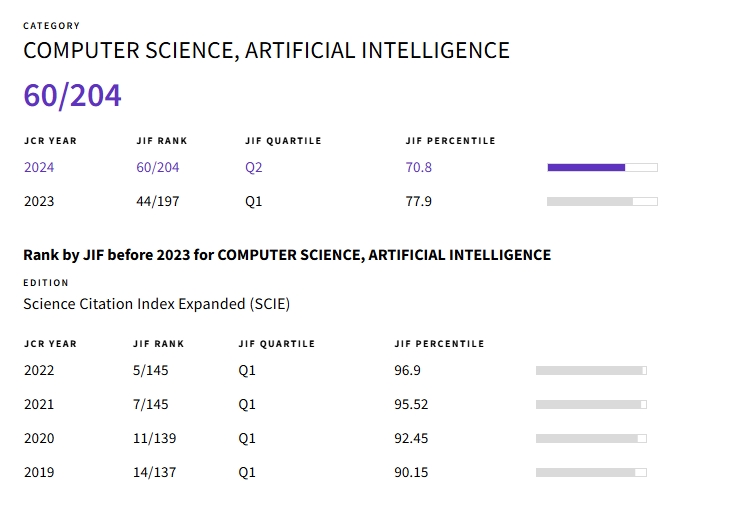Click the Computer Science, Artificial Intelligence title
The image size is (733, 508).
click(x=266, y=50)
